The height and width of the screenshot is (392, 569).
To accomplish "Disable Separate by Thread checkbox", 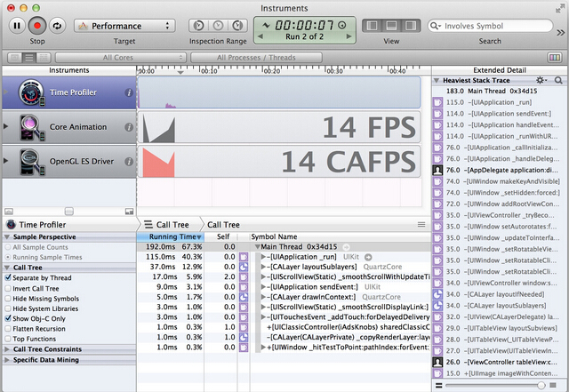I will click(9, 277).
